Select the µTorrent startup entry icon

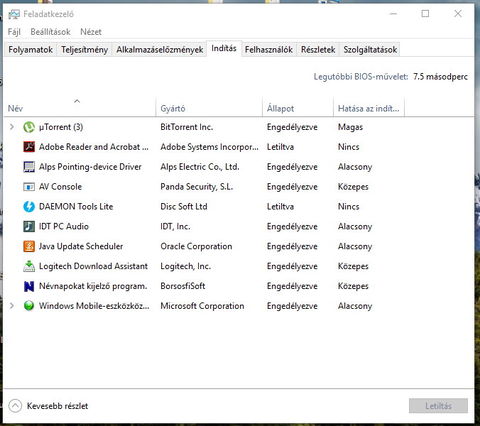tap(29, 127)
